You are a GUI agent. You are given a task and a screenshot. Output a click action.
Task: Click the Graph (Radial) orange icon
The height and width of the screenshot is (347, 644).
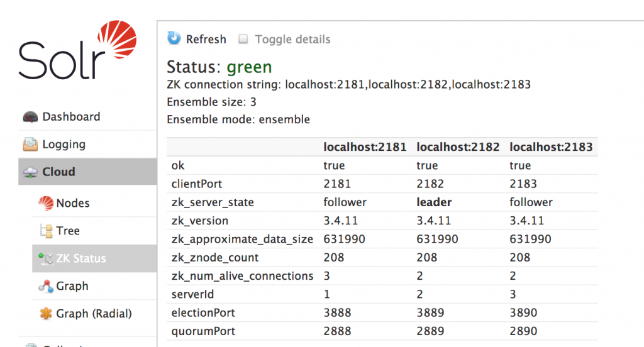pyautogui.click(x=45, y=314)
